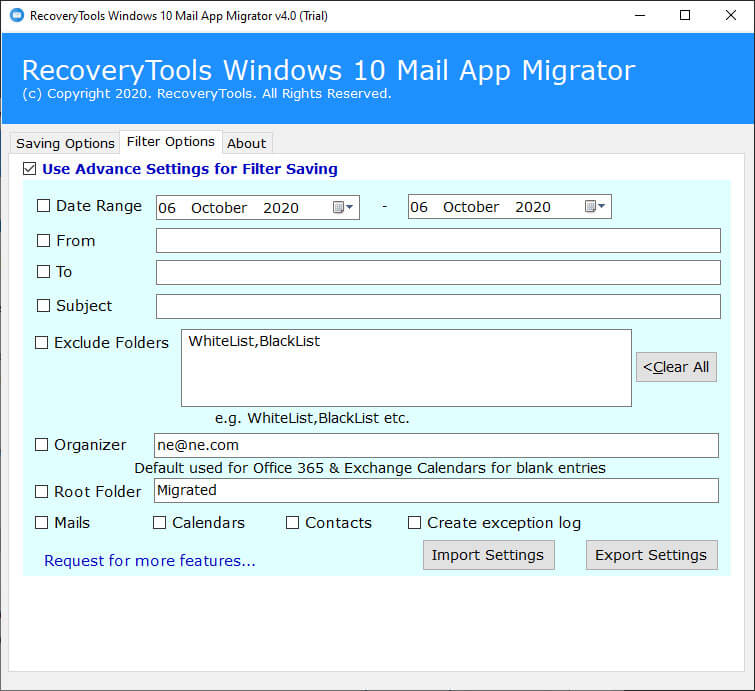
Task: Click the Clear All button
Action: coord(676,367)
